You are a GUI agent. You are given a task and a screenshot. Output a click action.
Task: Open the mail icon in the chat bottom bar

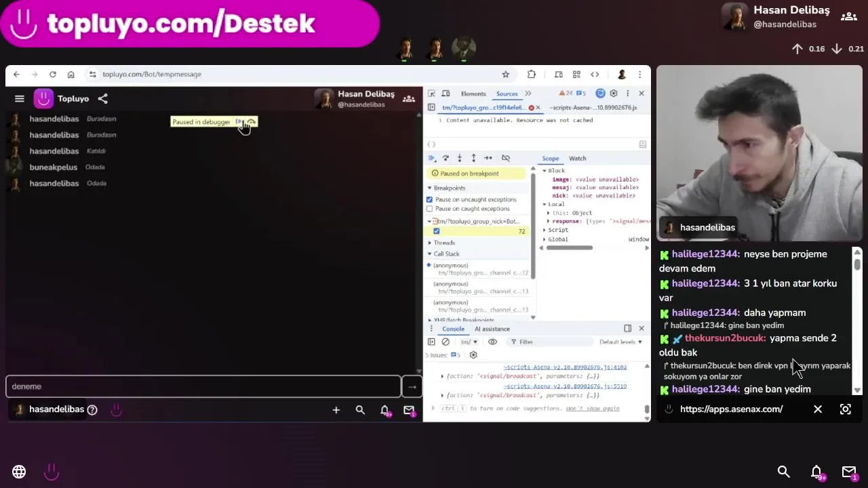tap(409, 410)
